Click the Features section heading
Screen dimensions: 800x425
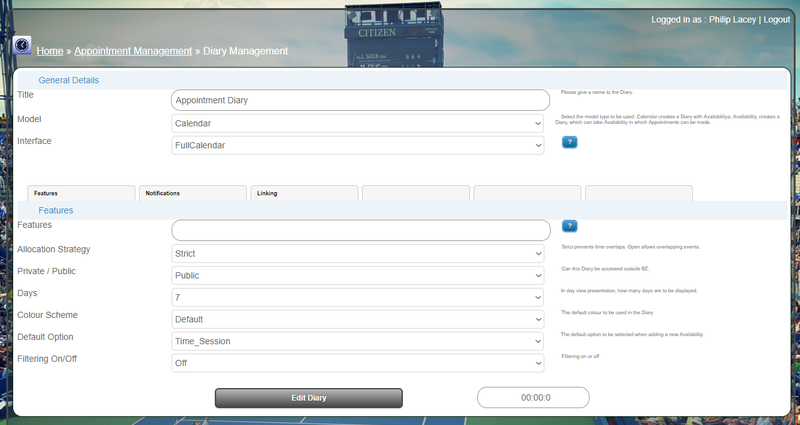pyautogui.click(x=56, y=210)
